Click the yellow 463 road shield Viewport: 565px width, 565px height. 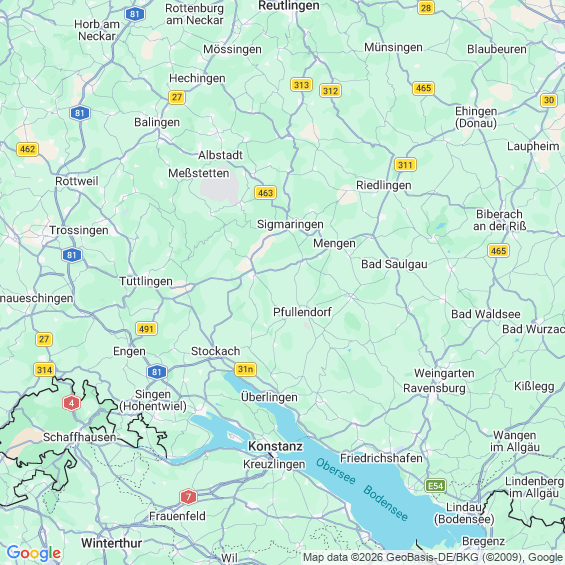click(x=265, y=193)
